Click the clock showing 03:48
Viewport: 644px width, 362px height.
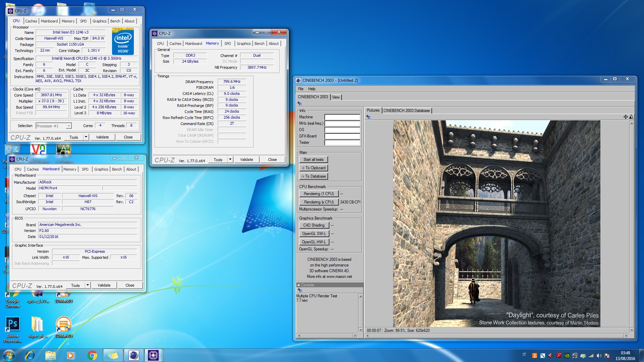pos(625,353)
